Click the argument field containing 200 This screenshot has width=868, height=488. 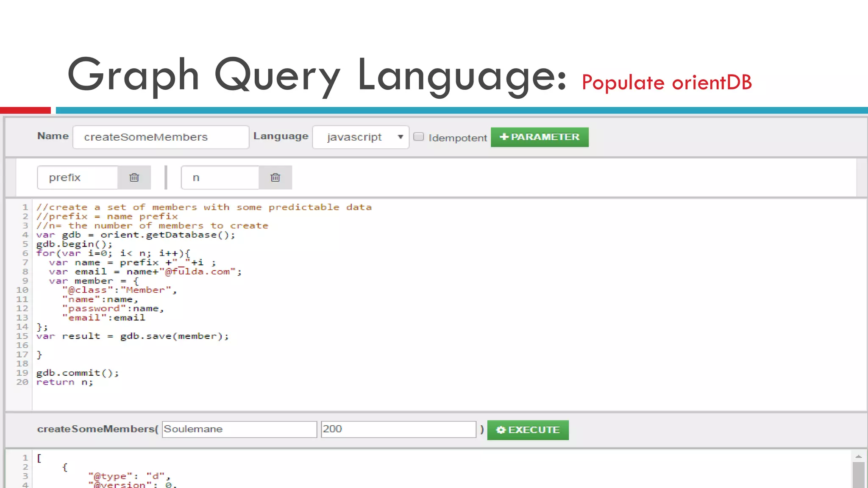(399, 429)
